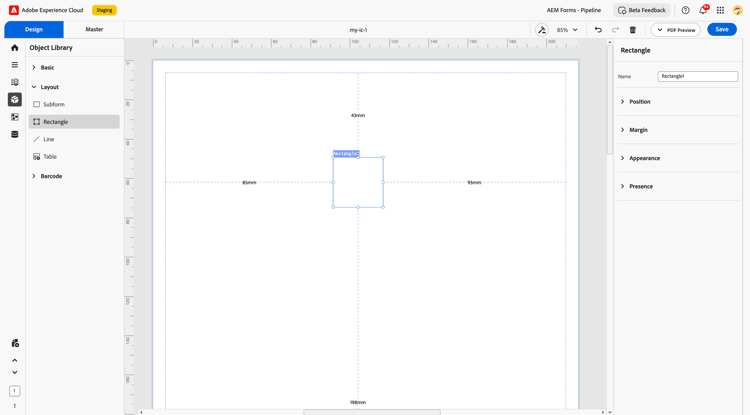Screen dimensions: 750x415
Task: Expand the Position section
Action: (639, 102)
